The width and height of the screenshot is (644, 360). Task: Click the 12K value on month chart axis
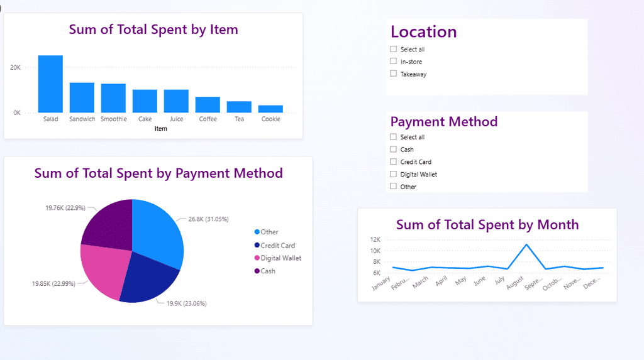[375, 239]
